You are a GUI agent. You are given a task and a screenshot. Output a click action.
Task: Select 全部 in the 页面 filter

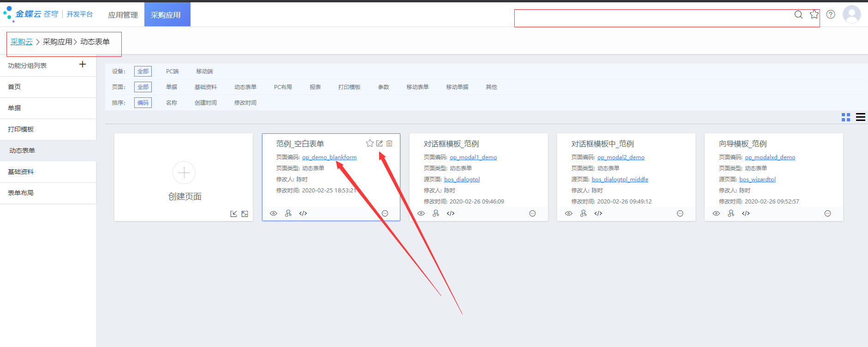[x=143, y=87]
